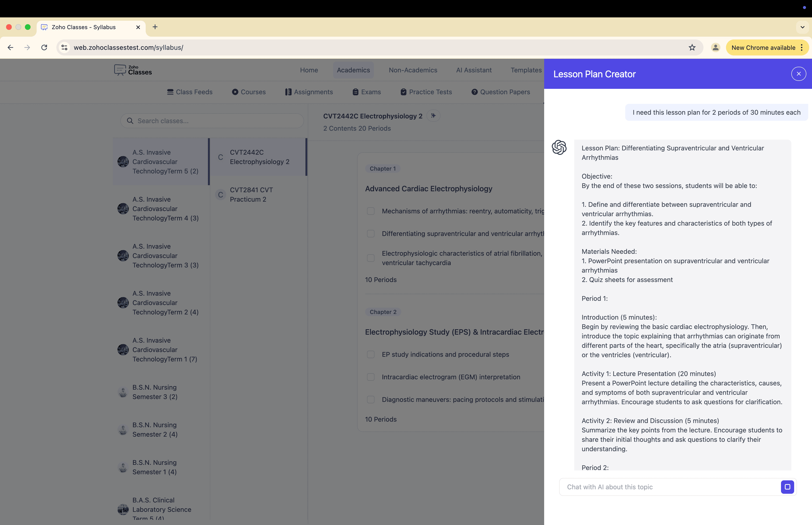Click the Zoho Classes logo
Screen dimensions: 812x525
pyautogui.click(x=133, y=70)
